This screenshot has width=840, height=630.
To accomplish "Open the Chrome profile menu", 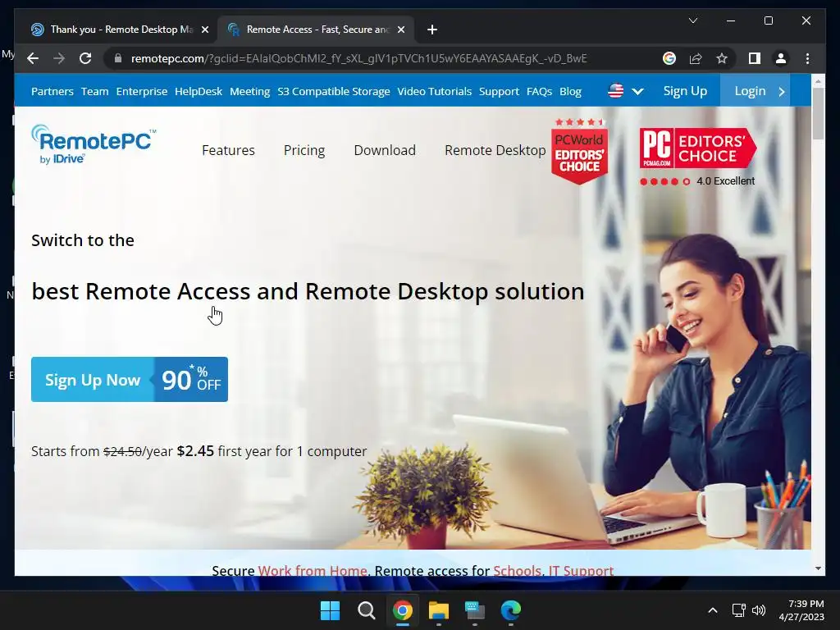I will click(x=781, y=58).
